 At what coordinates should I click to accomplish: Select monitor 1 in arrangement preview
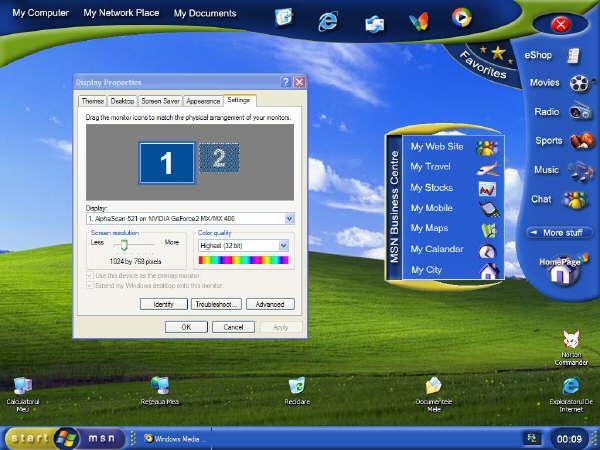167,163
